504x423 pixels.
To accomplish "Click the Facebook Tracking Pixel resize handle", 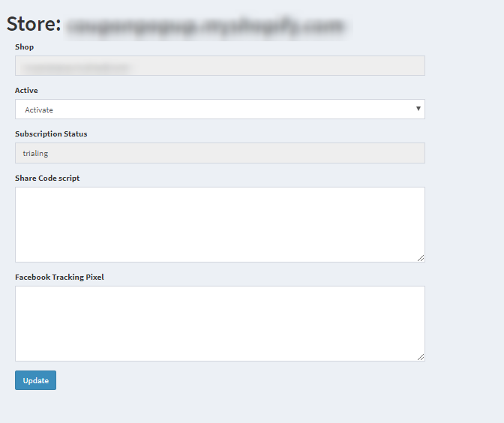I will tap(421, 357).
